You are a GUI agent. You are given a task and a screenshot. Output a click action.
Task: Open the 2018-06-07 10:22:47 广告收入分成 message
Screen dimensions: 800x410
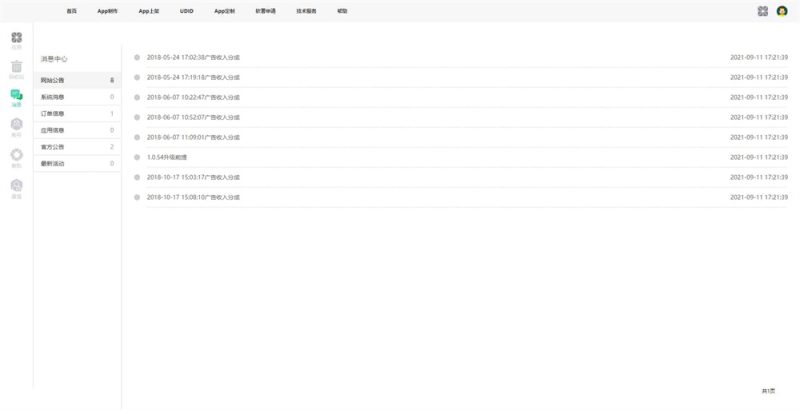click(193, 97)
